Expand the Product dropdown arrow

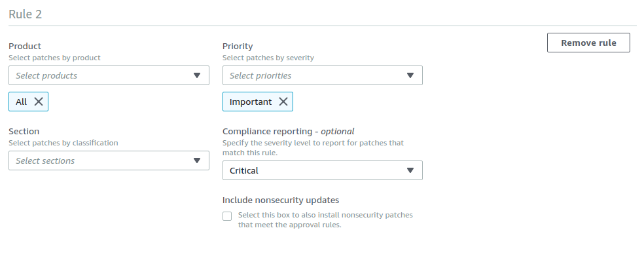[197, 75]
